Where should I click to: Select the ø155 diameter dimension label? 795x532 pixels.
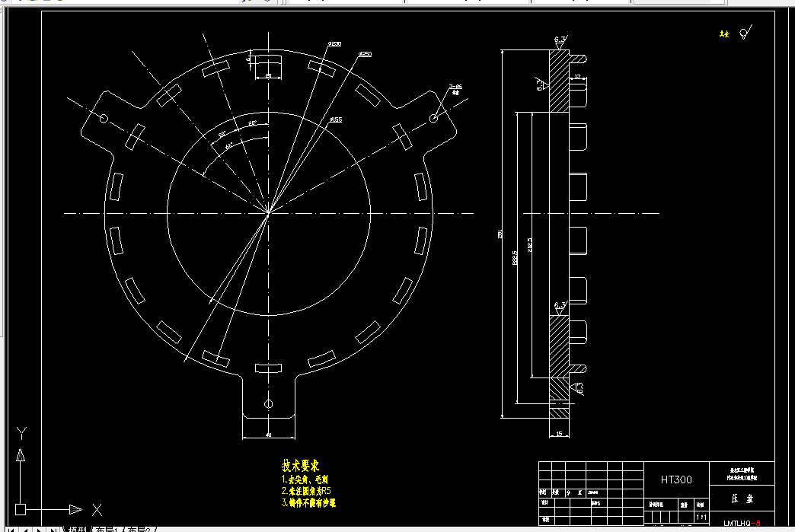pyautogui.click(x=336, y=119)
